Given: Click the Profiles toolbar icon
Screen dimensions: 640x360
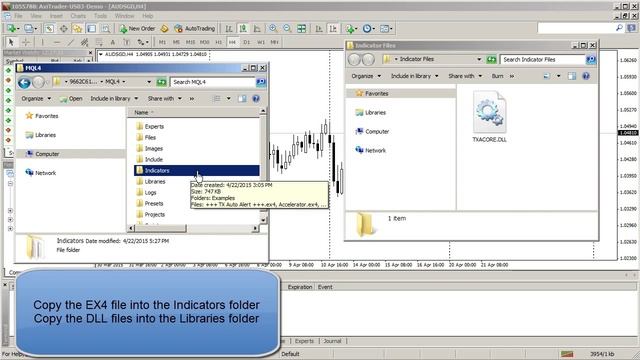Looking at the screenshot, I should (30, 29).
